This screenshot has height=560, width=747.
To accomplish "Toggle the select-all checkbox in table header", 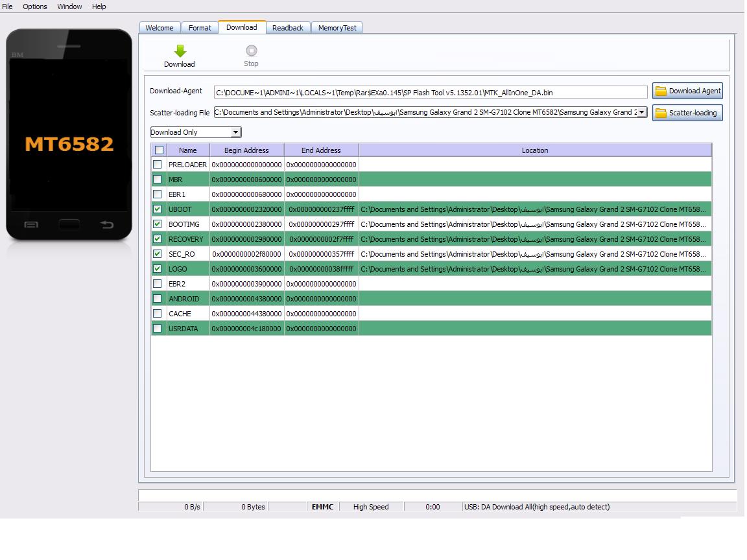I will click(159, 150).
